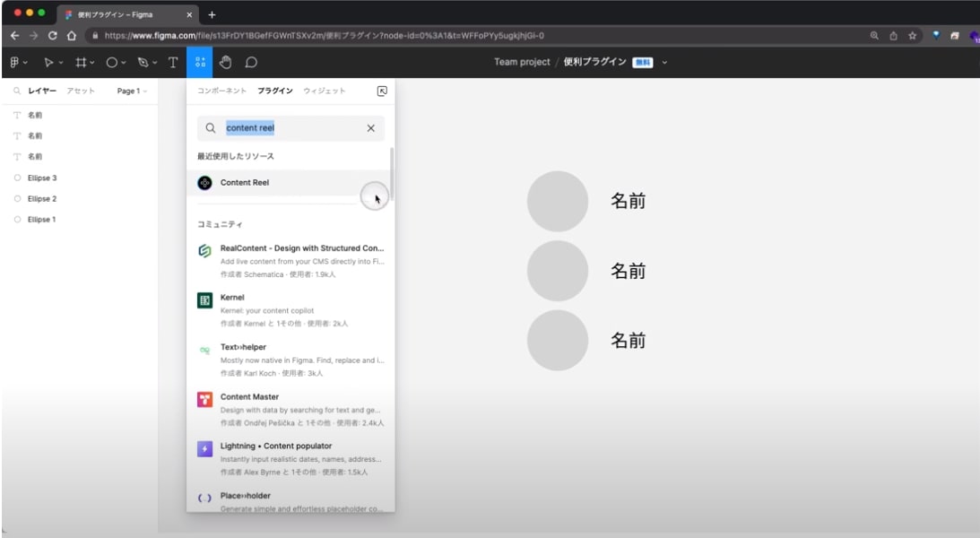Select the top gray circle on canvas
Image resolution: width=980 pixels, height=538 pixels.
coord(558,201)
